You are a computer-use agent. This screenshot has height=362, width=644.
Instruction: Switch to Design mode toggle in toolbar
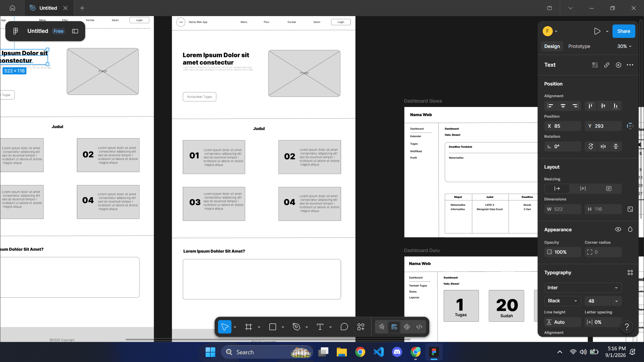click(x=394, y=327)
